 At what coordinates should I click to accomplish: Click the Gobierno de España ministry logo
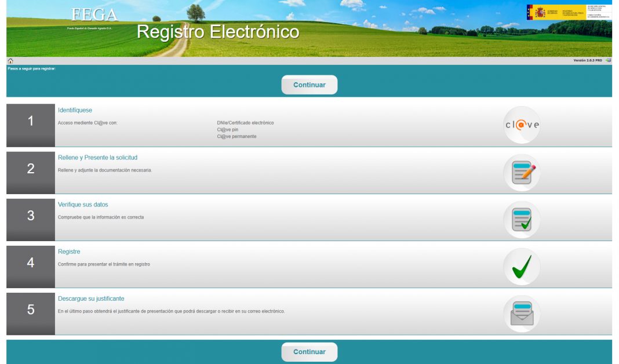coord(569,12)
